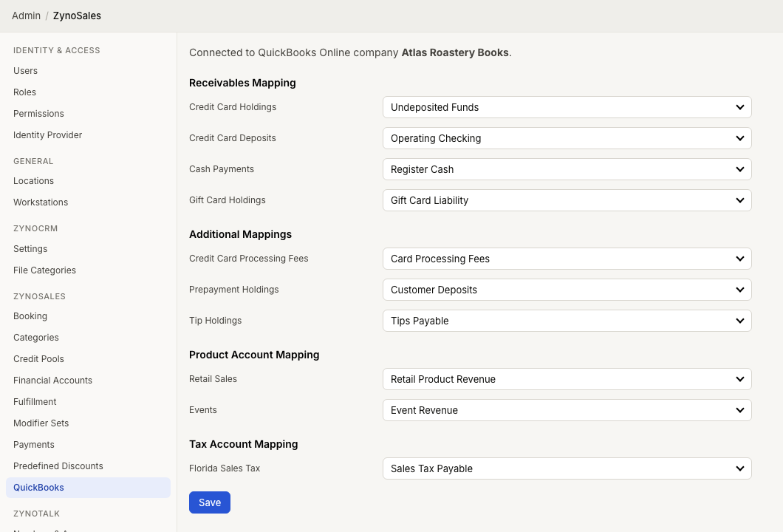This screenshot has height=532, width=783.
Task: Open Roles in the sidebar
Action: [x=24, y=92]
